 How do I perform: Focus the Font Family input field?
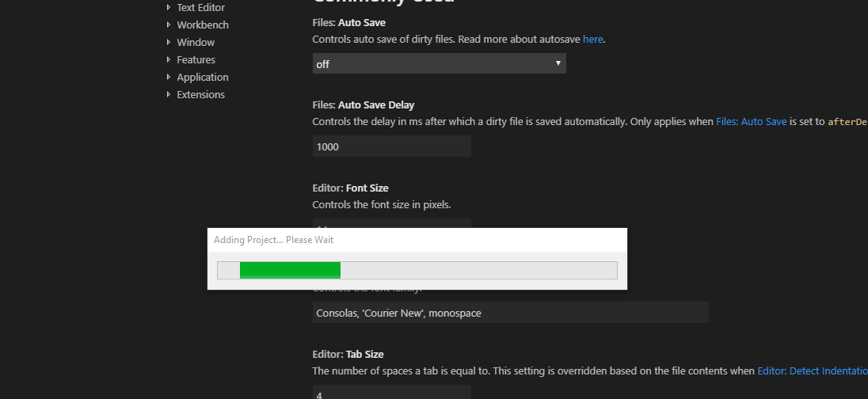(x=510, y=313)
